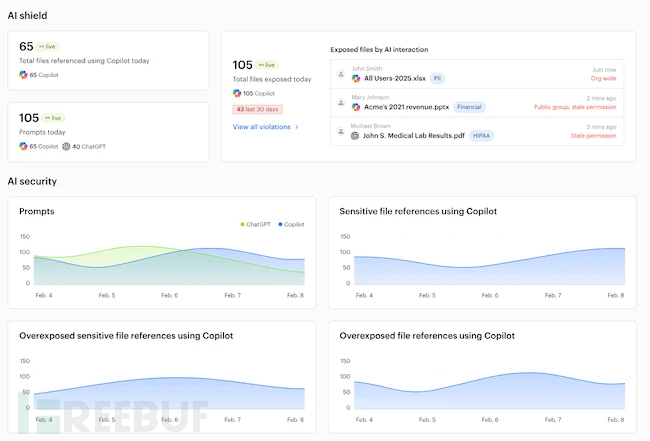
Task: Click Copilot icon in files referenced card
Action: pos(24,75)
